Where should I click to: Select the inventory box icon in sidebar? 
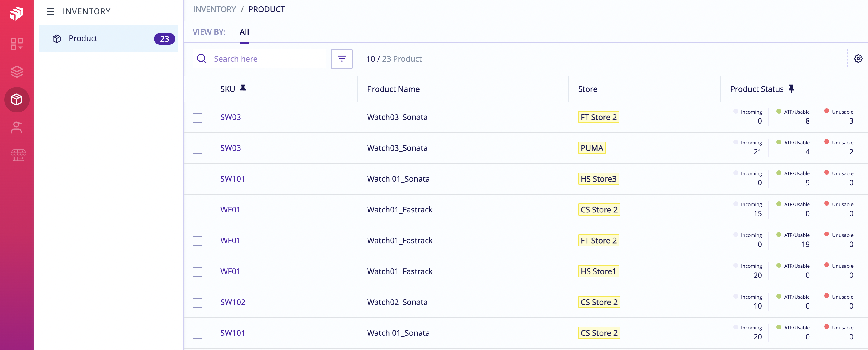[17, 99]
